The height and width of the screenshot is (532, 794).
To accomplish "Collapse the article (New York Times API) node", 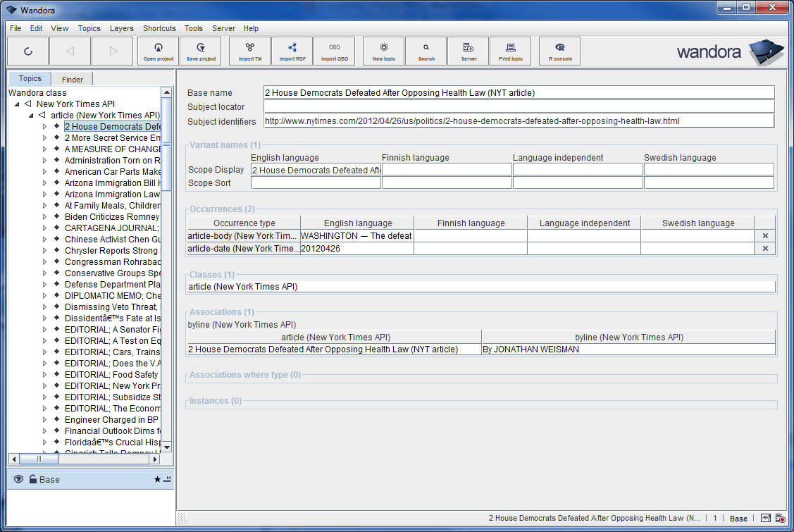I will (x=32, y=116).
